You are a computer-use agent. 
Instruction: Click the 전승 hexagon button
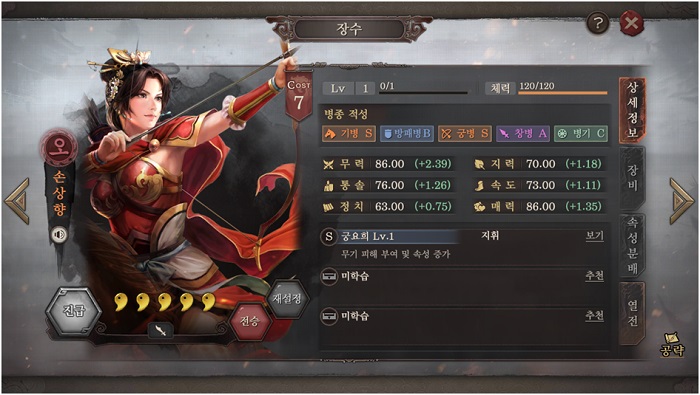point(250,320)
